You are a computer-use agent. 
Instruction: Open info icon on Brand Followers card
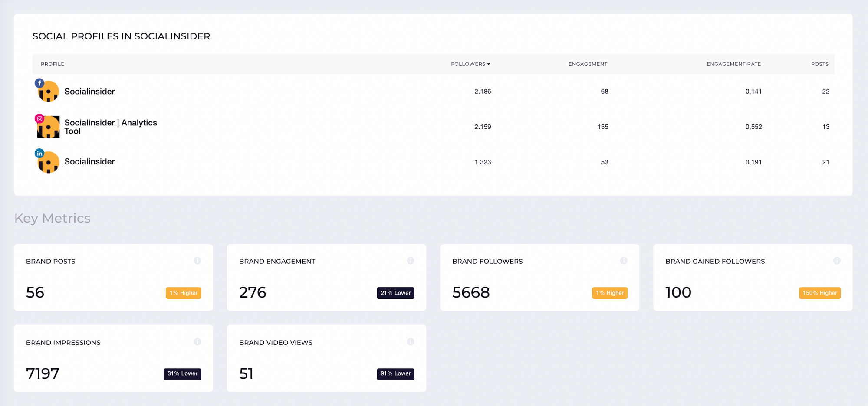pos(624,261)
